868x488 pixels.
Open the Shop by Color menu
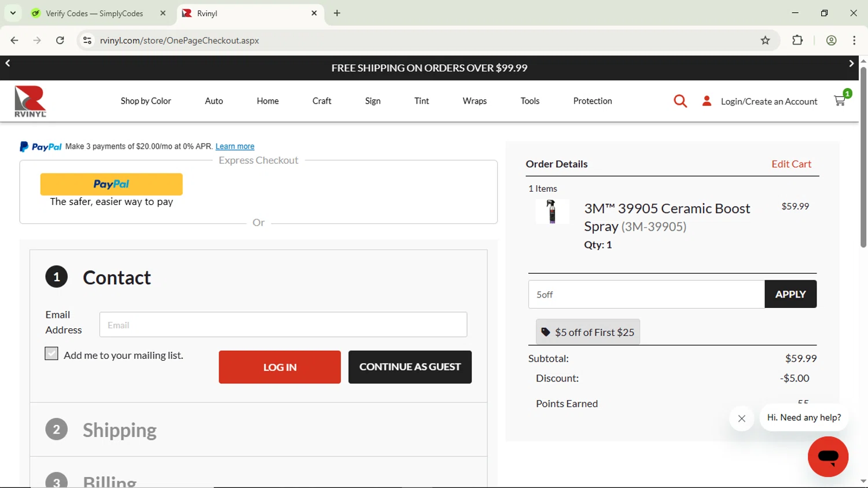pos(146,101)
